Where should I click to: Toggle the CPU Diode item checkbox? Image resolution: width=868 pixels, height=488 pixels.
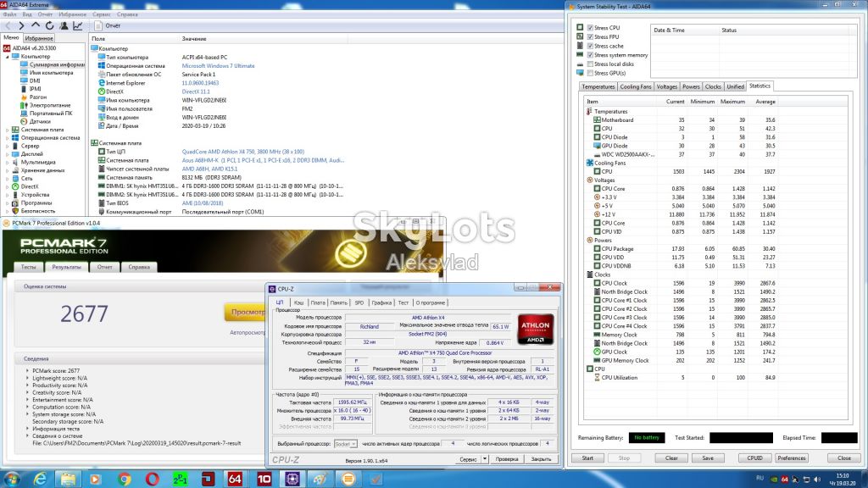click(x=597, y=137)
